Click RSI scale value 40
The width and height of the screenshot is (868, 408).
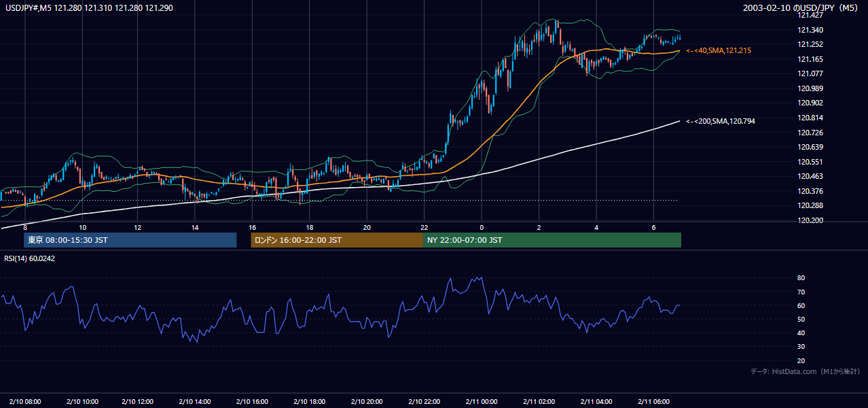801,333
